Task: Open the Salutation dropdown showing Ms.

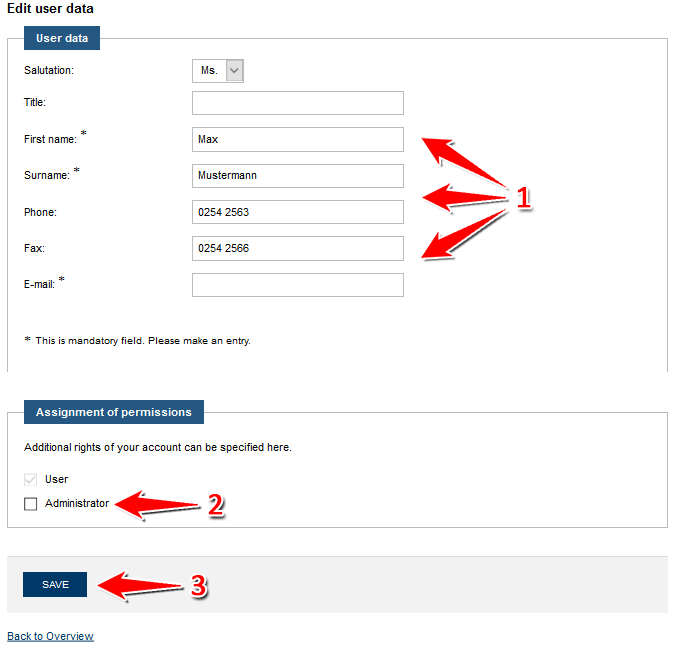Action: [218, 71]
